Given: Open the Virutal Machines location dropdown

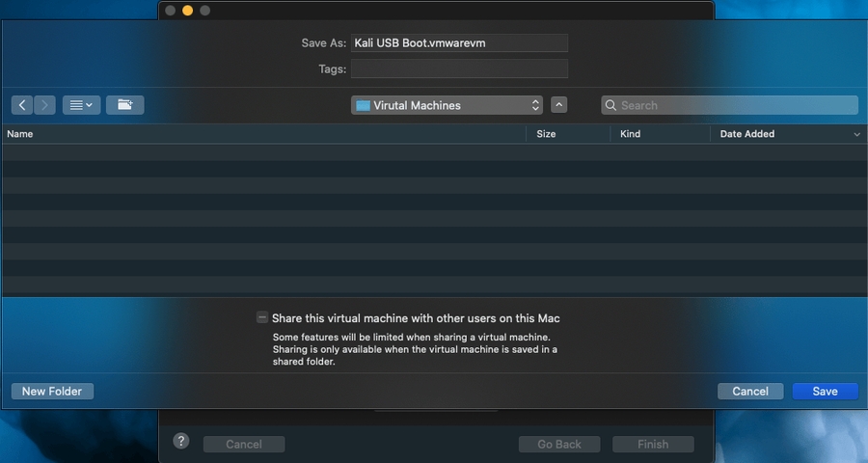Looking at the screenshot, I should (447, 105).
